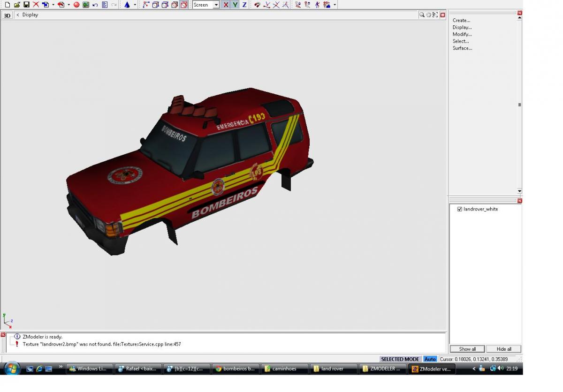This screenshot has height=392, width=563.
Task: Click the 3D viewport mode button
Action: coord(7,15)
